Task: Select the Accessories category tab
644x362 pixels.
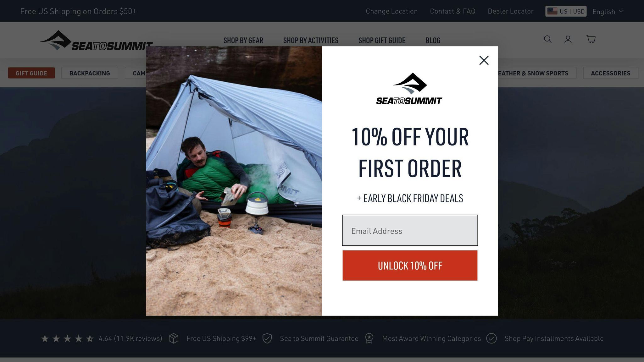Action: pyautogui.click(x=610, y=73)
